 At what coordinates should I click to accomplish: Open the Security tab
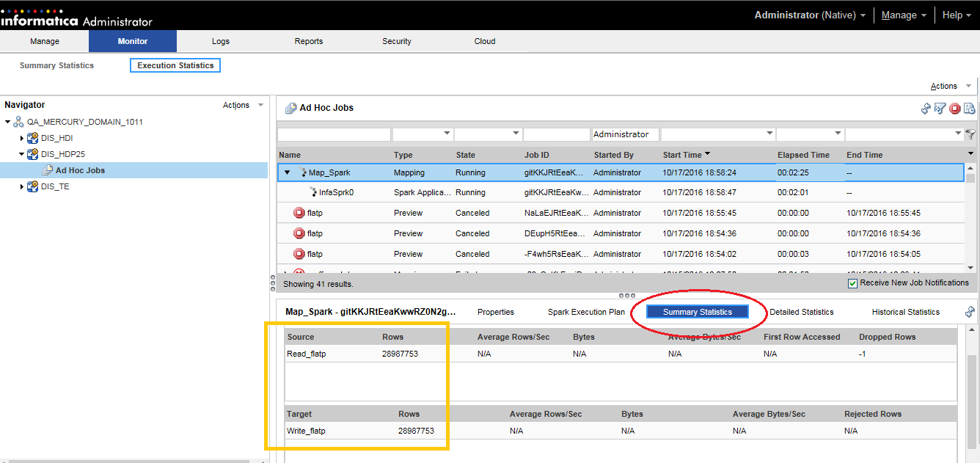397,41
